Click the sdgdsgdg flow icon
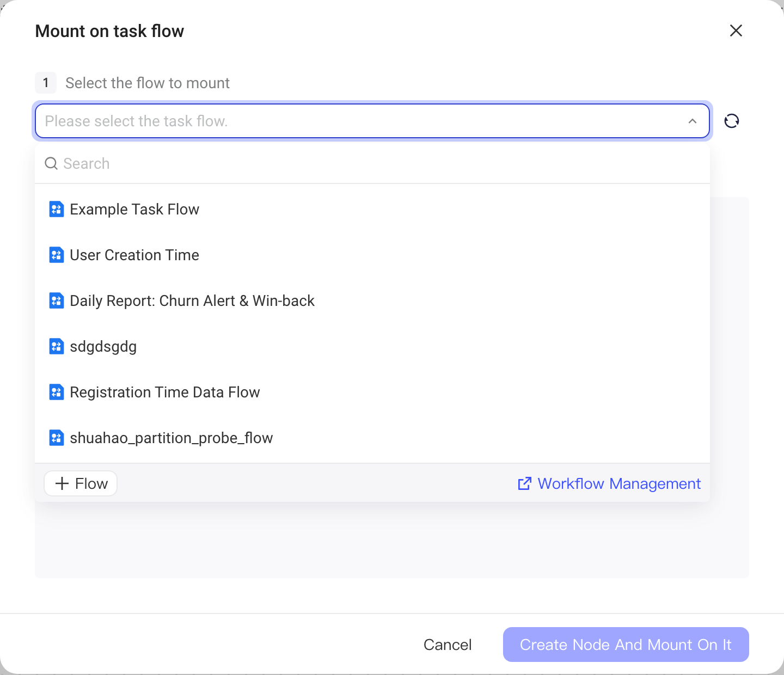 point(57,346)
